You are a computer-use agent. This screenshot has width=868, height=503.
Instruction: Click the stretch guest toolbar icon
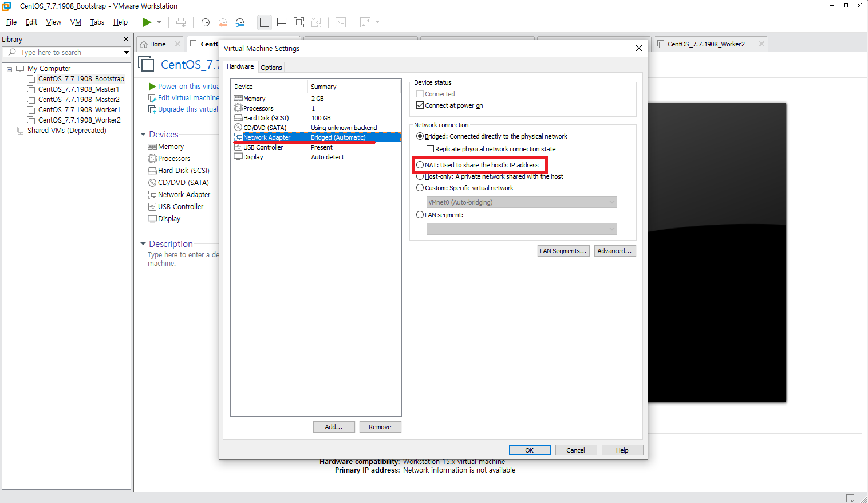tap(365, 22)
